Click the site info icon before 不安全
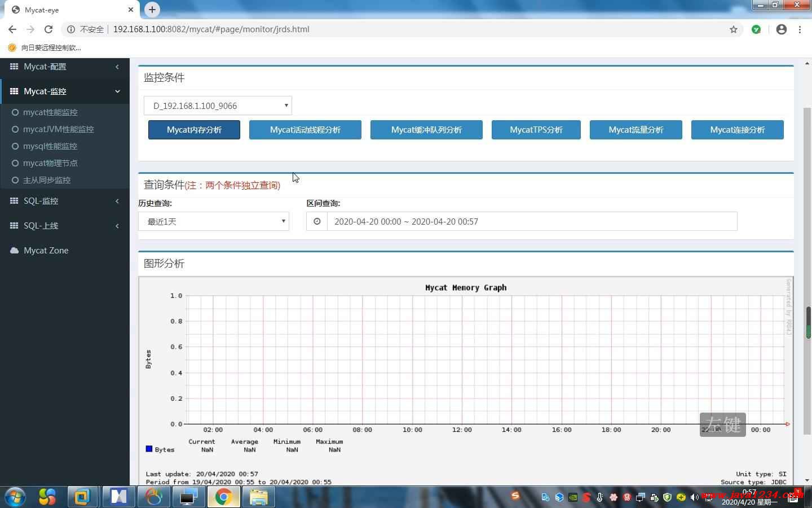812x508 pixels. pyautogui.click(x=71, y=29)
